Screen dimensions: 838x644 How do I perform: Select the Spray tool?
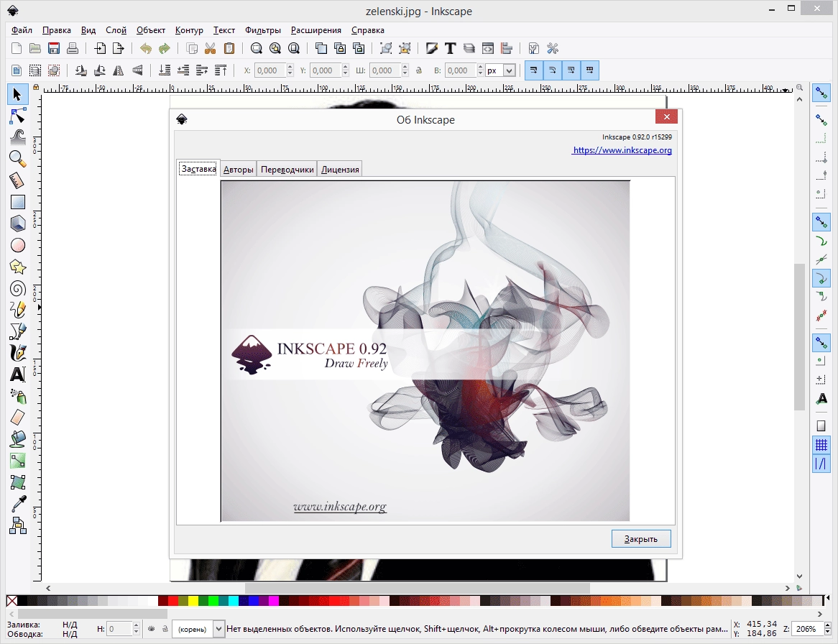pos(18,396)
